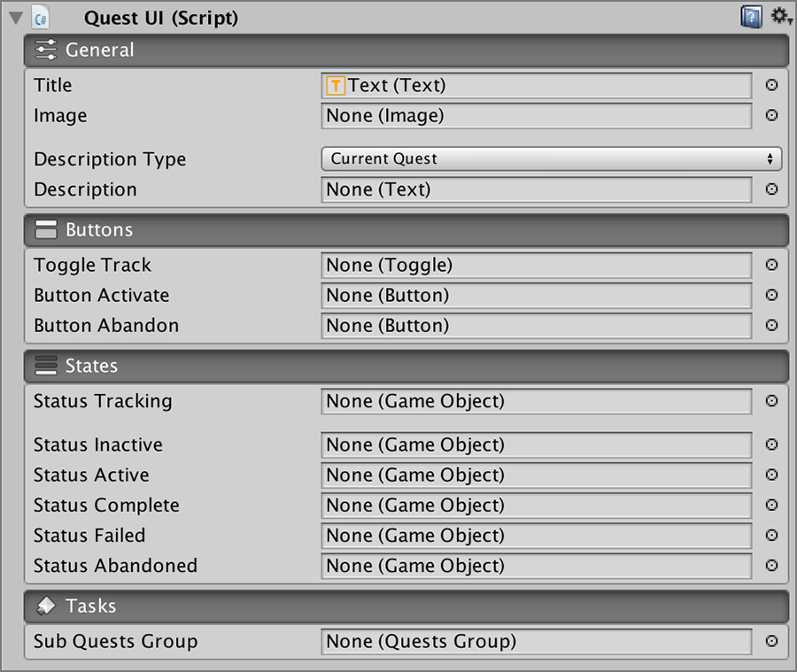Open the component help reference icon
This screenshot has height=672, width=797.
point(751,16)
